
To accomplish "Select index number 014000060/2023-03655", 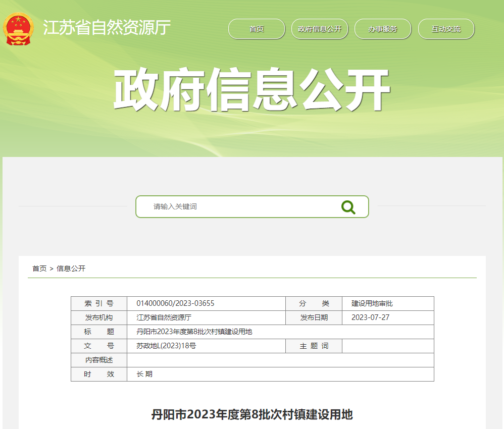I will tap(175, 303).
